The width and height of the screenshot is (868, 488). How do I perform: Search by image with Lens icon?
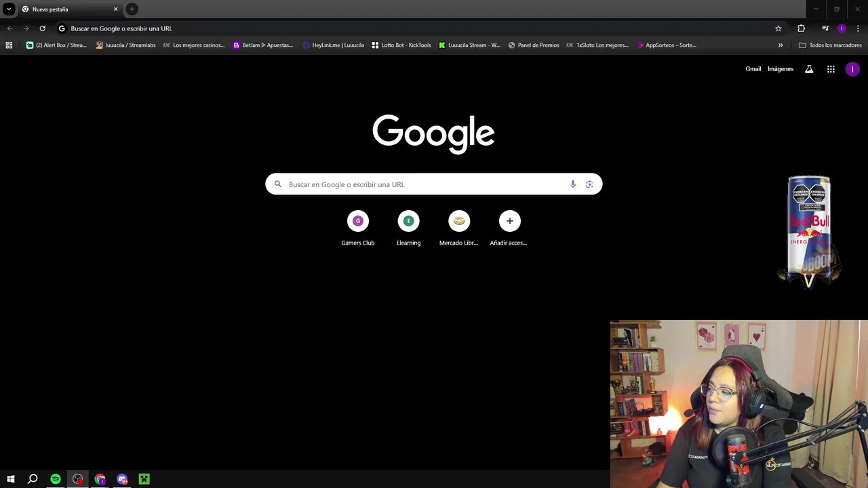(x=589, y=184)
